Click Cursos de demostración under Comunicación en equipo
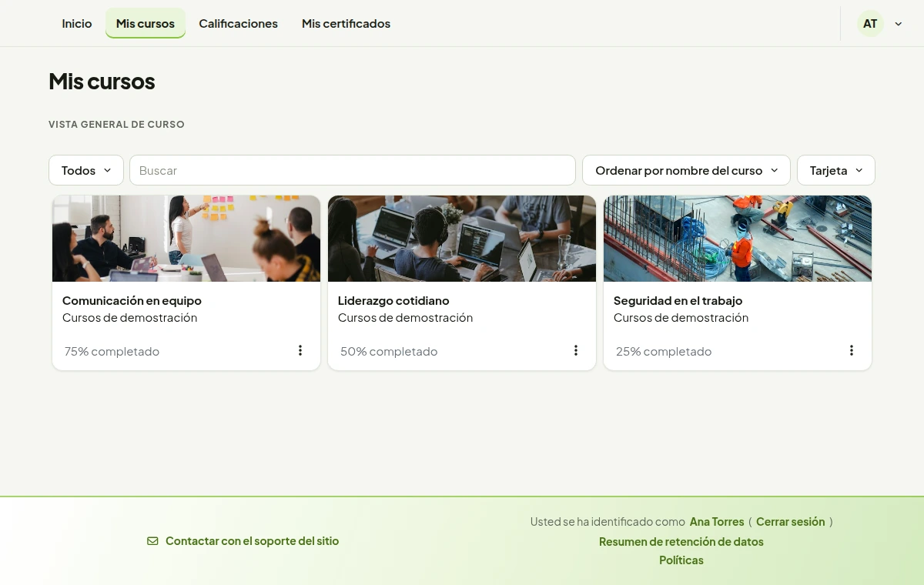The width and height of the screenshot is (924, 585). (x=129, y=317)
